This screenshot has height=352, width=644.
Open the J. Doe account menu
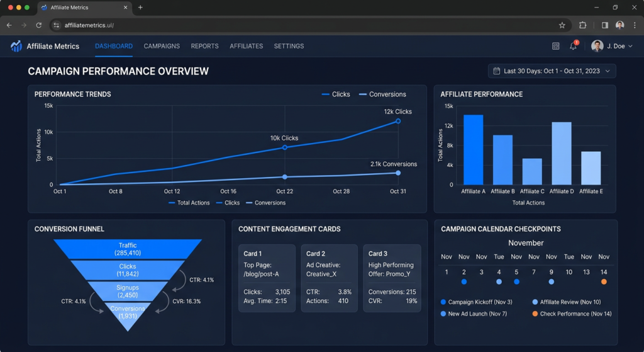click(612, 46)
